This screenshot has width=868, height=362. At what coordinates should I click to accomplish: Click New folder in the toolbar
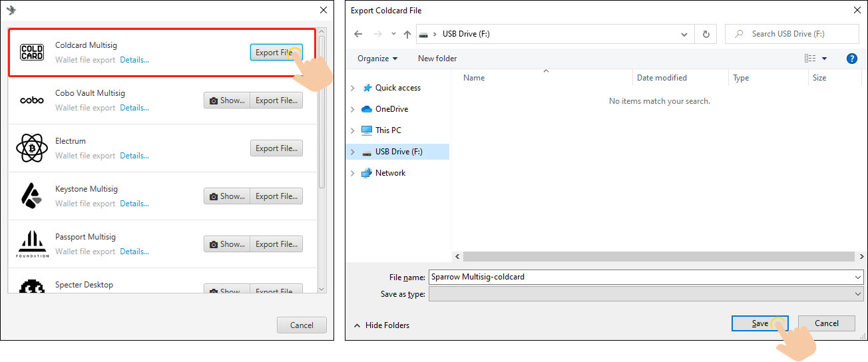tap(437, 59)
